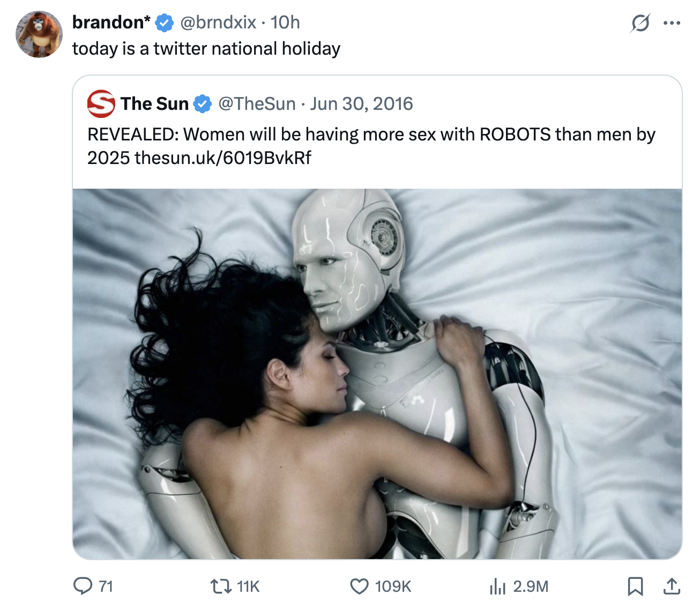This screenshot has width=700, height=610.
Task: Click The Sun's red logo avatar
Action: (x=101, y=103)
